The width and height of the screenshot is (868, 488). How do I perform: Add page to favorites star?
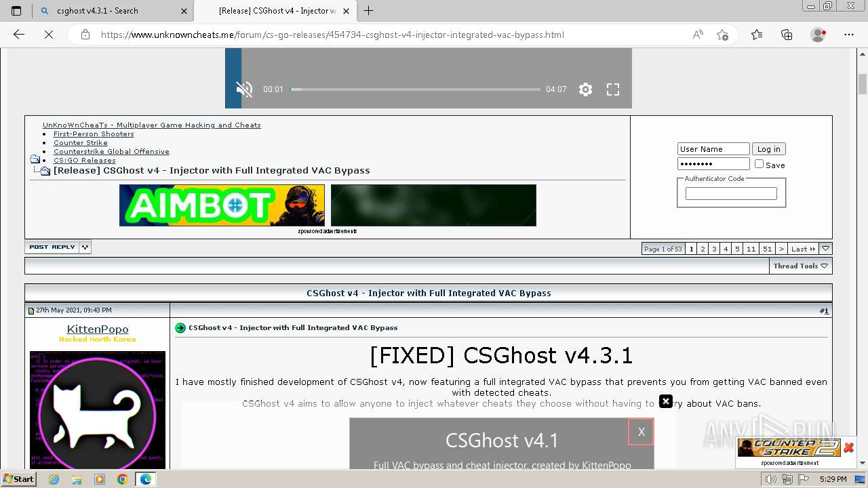(723, 35)
